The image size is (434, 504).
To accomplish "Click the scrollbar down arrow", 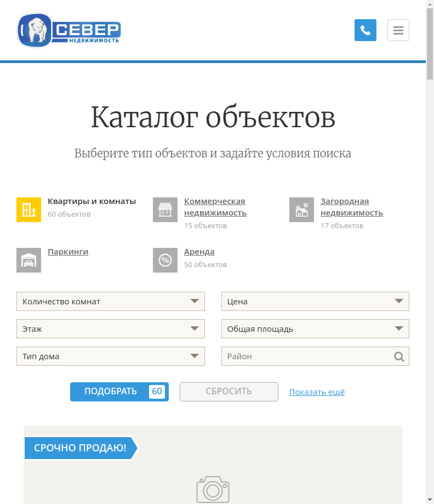I will point(430,500).
